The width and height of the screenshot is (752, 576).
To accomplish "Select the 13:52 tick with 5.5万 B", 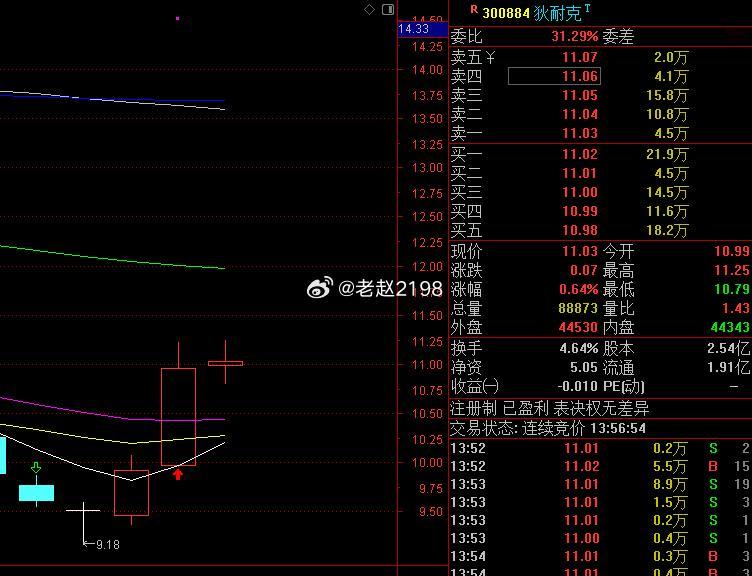I will pos(599,466).
